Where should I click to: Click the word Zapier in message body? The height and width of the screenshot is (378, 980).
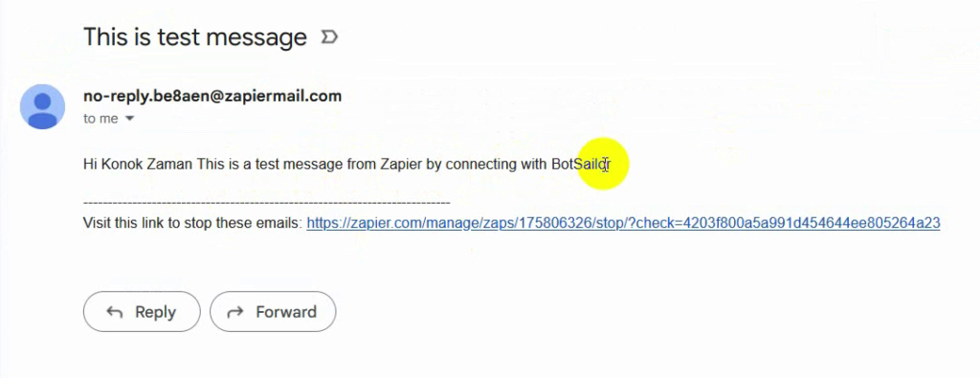[x=401, y=165]
